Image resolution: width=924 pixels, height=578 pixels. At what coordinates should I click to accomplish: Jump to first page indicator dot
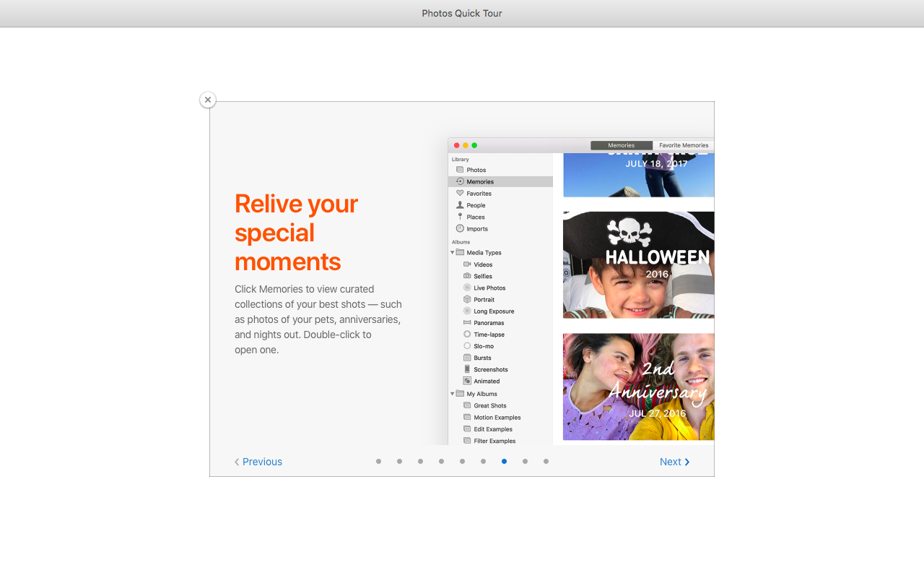[378, 461]
